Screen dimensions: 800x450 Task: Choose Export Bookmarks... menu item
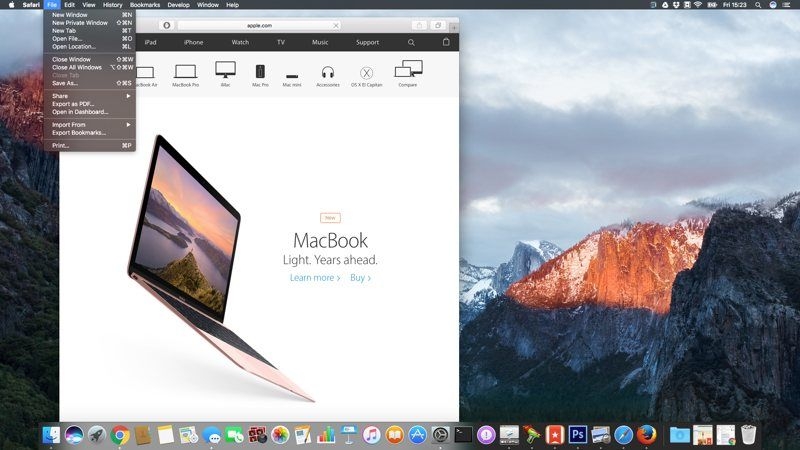[x=90, y=133]
